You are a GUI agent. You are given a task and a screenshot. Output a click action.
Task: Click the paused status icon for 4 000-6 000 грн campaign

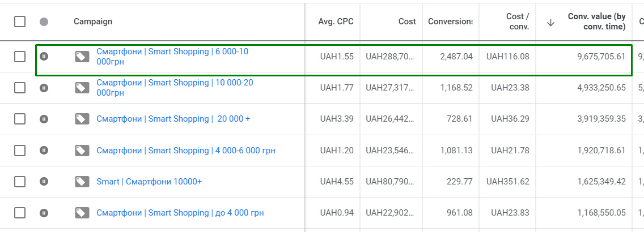pos(44,151)
